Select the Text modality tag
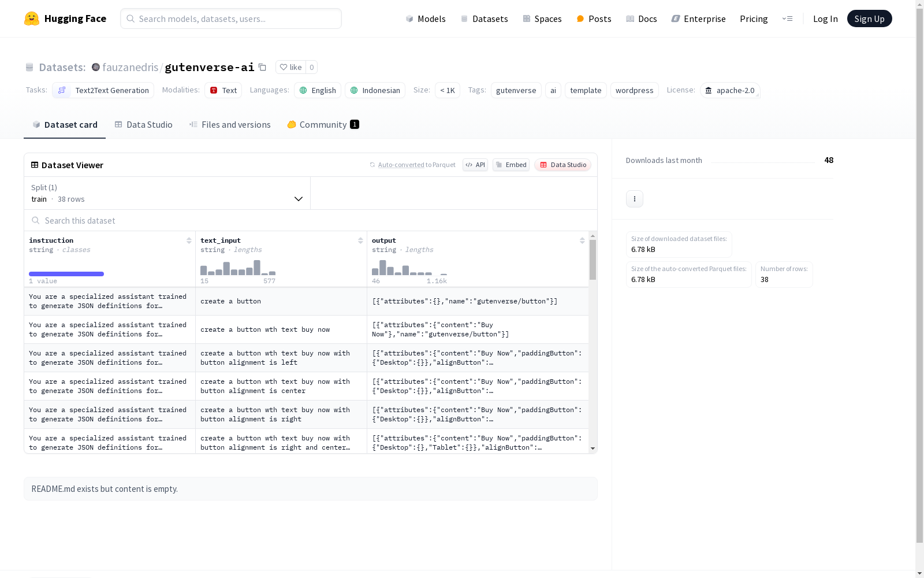 click(x=223, y=90)
